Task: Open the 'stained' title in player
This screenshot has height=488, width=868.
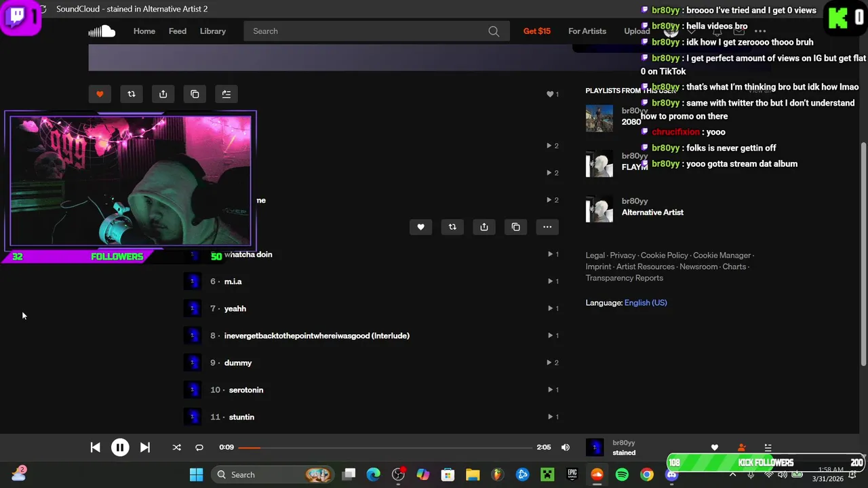Action: coord(624,453)
